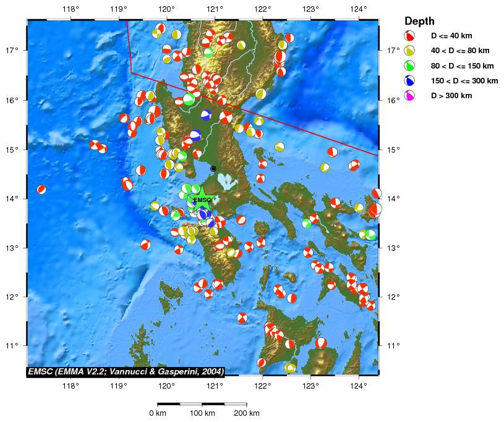504x422 pixels.
Task: Select the black circle city marker above the lake
Action: click(213, 168)
